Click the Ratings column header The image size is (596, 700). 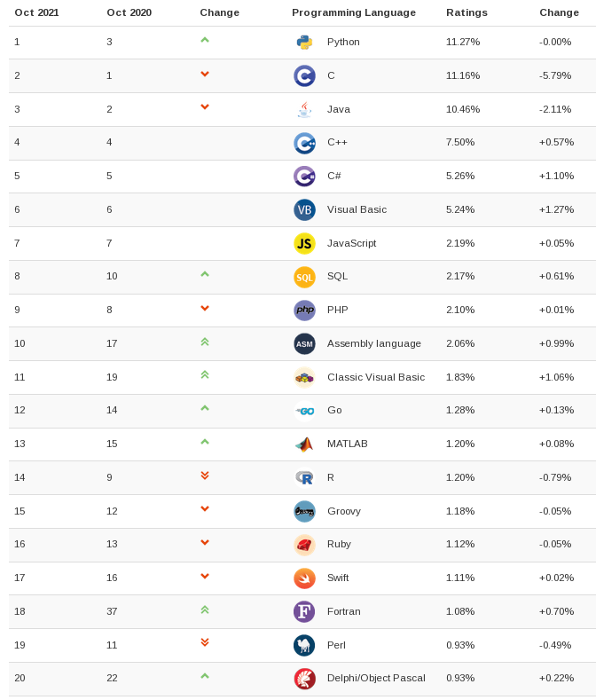coord(467,12)
